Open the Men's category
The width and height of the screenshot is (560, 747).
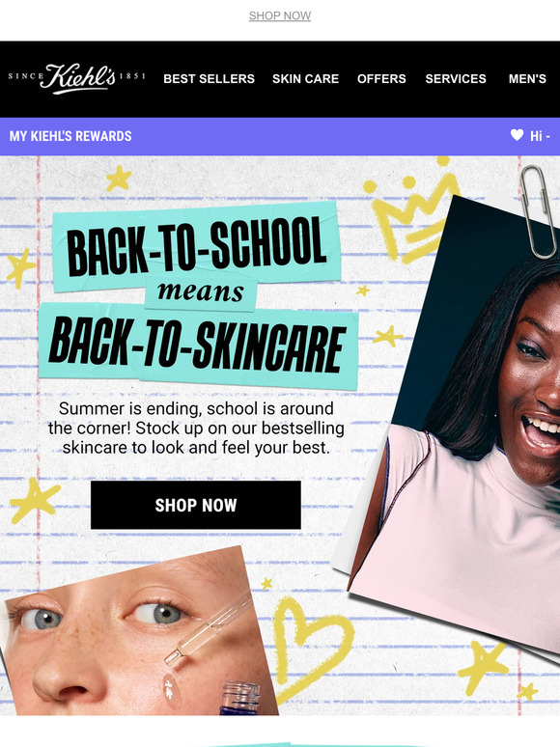(527, 78)
